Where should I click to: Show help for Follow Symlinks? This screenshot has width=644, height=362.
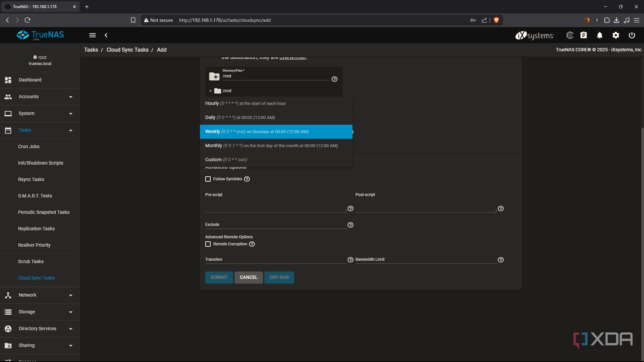[x=247, y=179]
